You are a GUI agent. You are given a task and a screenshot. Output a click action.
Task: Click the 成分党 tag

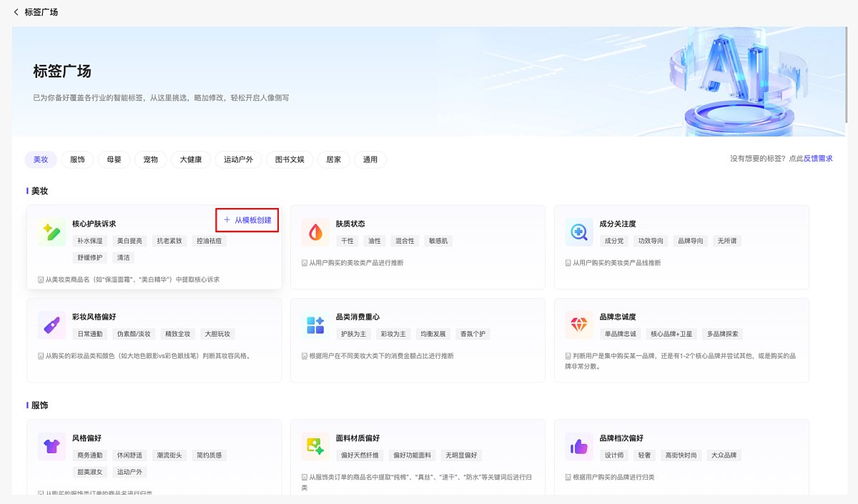pos(614,241)
